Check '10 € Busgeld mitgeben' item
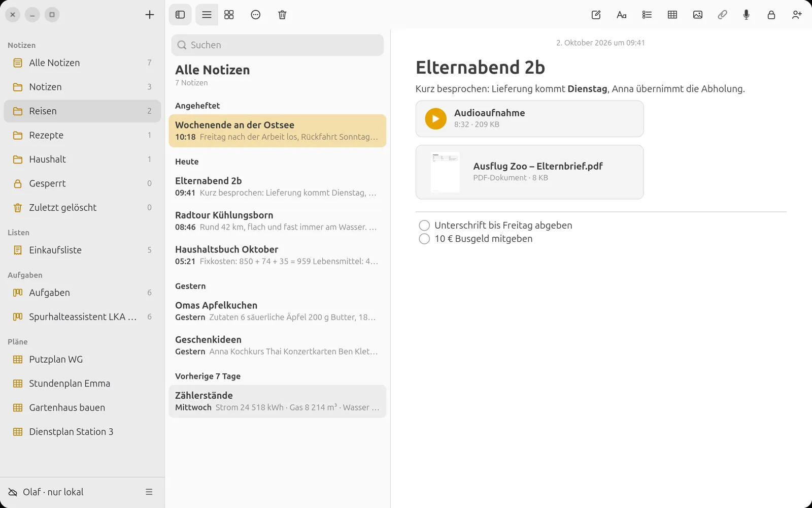 pos(424,239)
